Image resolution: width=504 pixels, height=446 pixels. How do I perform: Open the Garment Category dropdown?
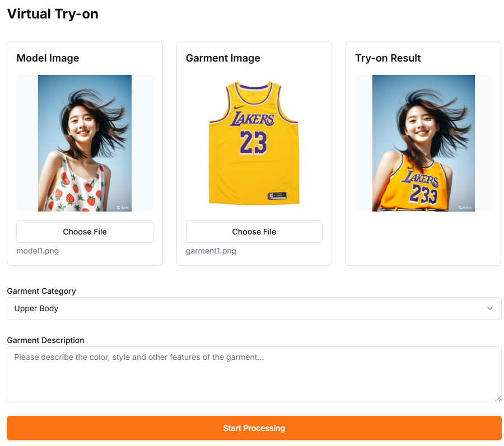pyautogui.click(x=254, y=308)
